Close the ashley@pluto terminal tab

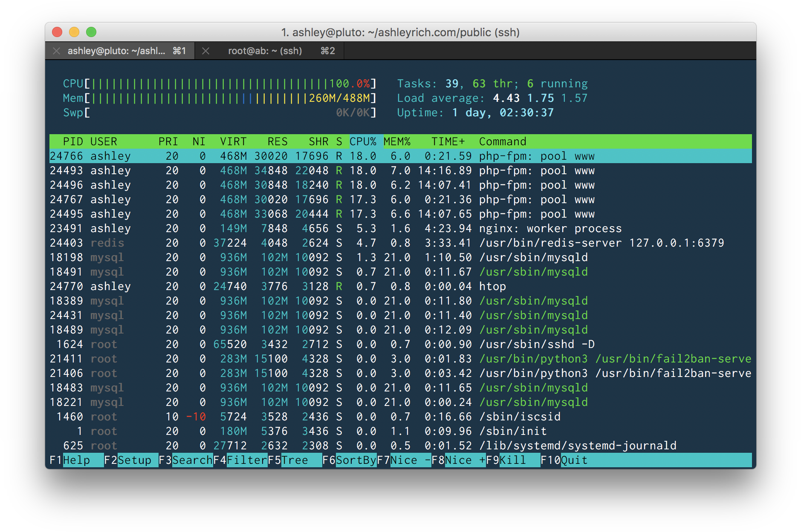click(56, 51)
